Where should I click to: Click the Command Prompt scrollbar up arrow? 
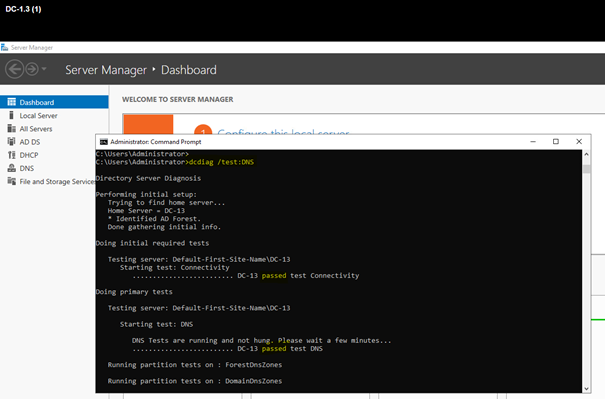tap(586, 154)
